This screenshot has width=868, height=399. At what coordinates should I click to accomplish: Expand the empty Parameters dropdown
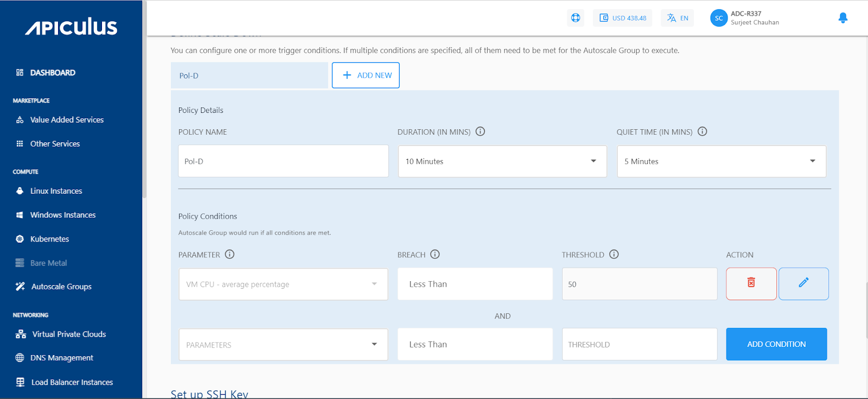pos(283,344)
